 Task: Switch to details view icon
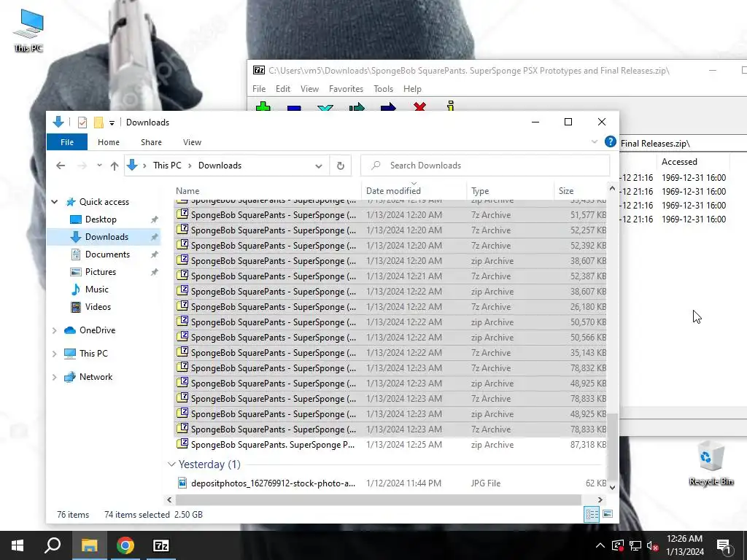coord(592,514)
